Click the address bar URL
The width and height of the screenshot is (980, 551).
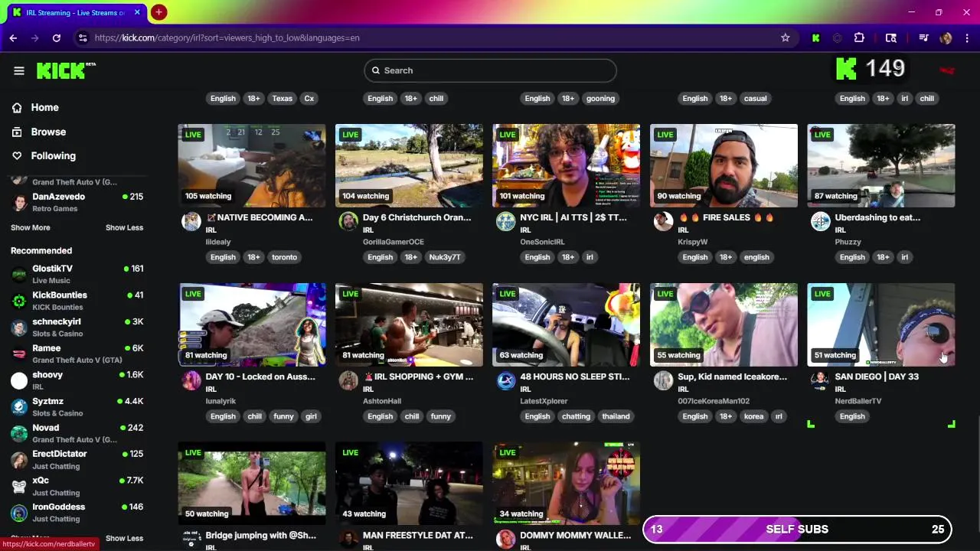pyautogui.click(x=227, y=37)
